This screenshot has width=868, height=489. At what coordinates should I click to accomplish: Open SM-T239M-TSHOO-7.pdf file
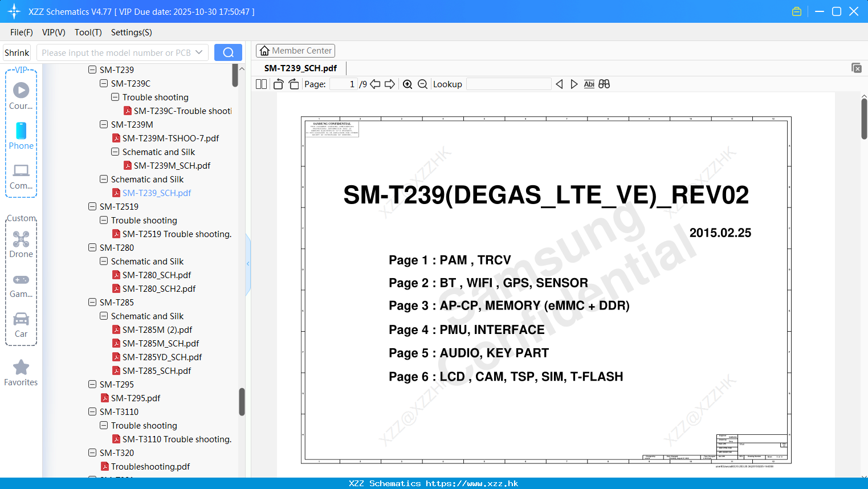[170, 138]
